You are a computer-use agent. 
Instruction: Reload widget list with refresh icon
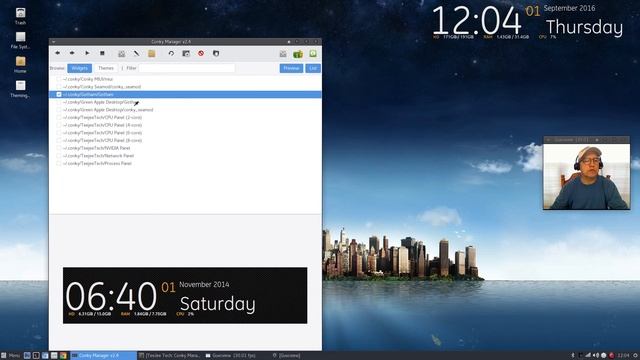tap(171, 53)
